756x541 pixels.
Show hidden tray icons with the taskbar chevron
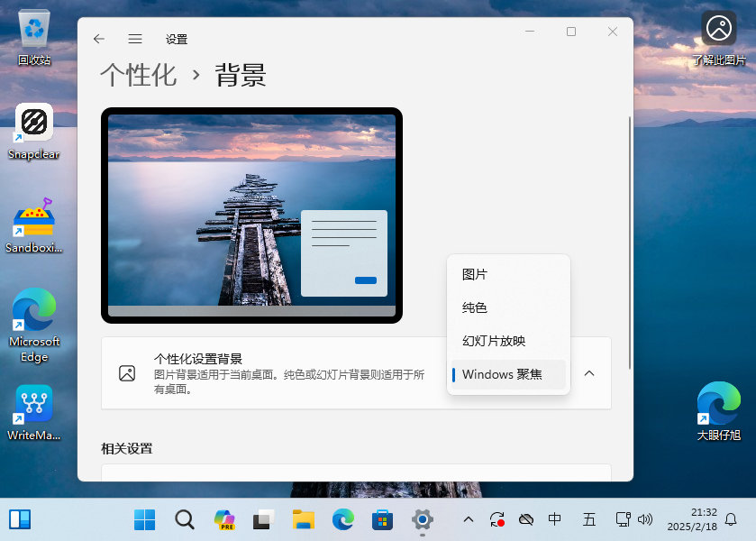pyautogui.click(x=468, y=519)
